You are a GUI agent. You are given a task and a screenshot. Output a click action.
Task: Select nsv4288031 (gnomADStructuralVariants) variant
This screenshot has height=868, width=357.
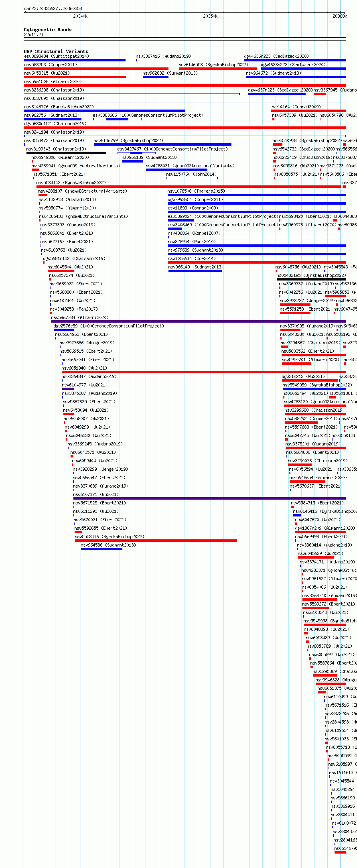click(190, 166)
